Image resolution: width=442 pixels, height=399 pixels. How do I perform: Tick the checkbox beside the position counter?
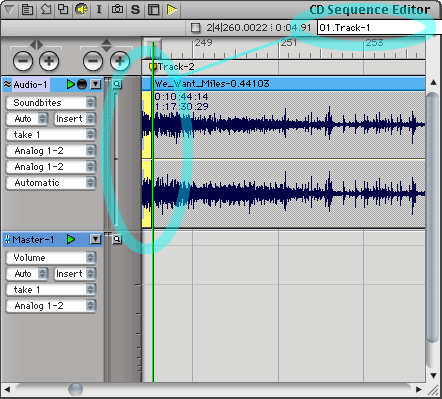196,28
